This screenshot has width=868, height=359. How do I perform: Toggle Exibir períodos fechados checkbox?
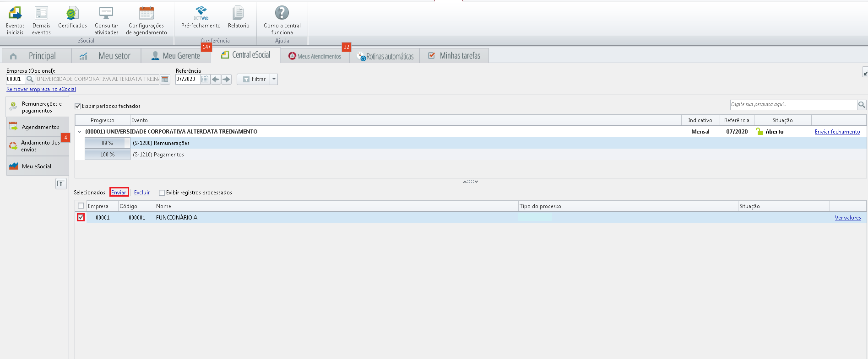click(78, 106)
